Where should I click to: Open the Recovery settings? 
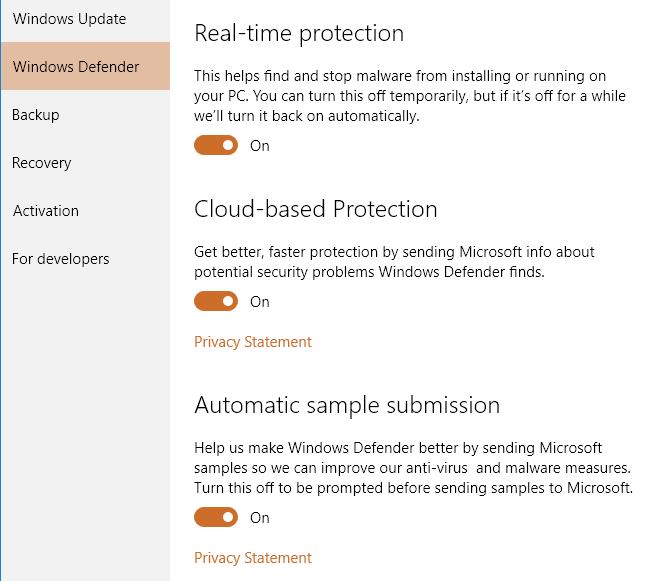[x=42, y=163]
